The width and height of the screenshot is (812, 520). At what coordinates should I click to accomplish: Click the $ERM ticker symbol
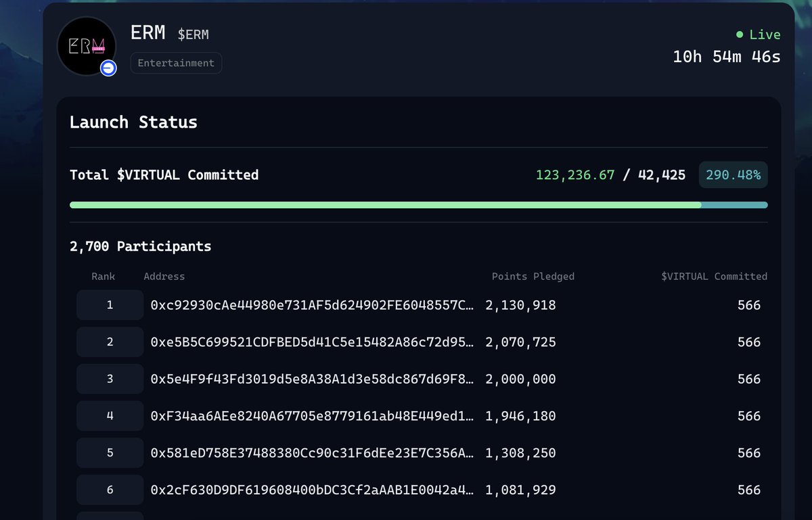pos(193,34)
